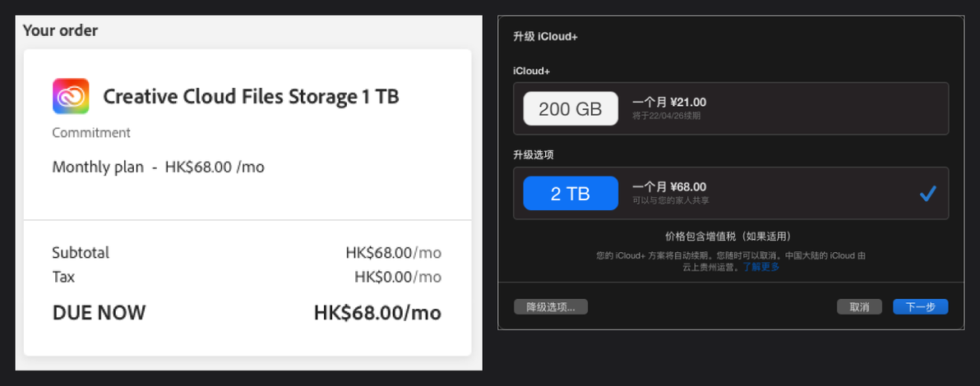Viewport: 980px width, 386px height.
Task: Select the 2 TB ¥68.00 upgrade row
Action: [x=731, y=194]
